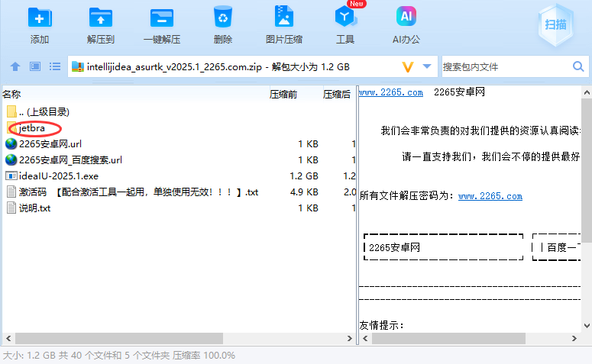Click preview pane scroll down arrow
This screenshot has width=592, height=364.
tap(587, 326)
